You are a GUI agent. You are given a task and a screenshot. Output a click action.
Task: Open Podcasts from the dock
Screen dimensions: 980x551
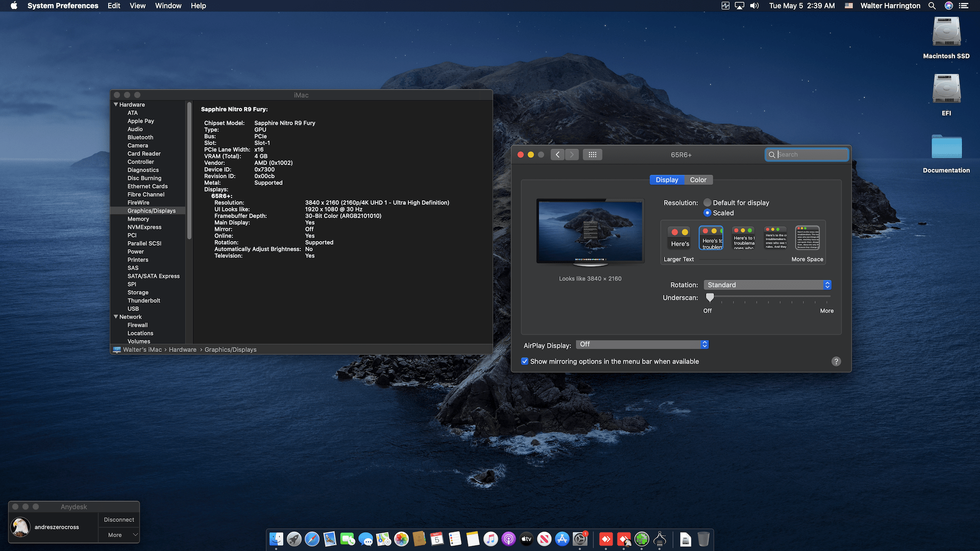(x=508, y=539)
